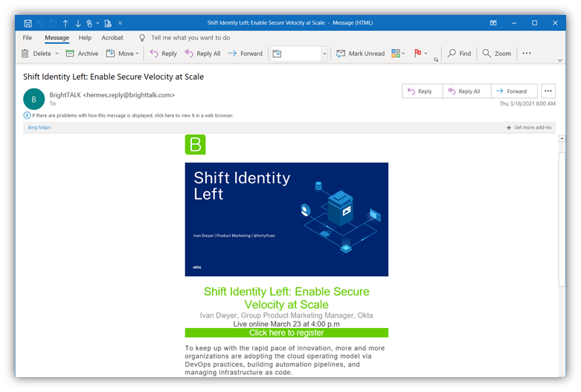This screenshot has height=392, width=581.
Task: Click Get more add-ins
Action: point(529,127)
